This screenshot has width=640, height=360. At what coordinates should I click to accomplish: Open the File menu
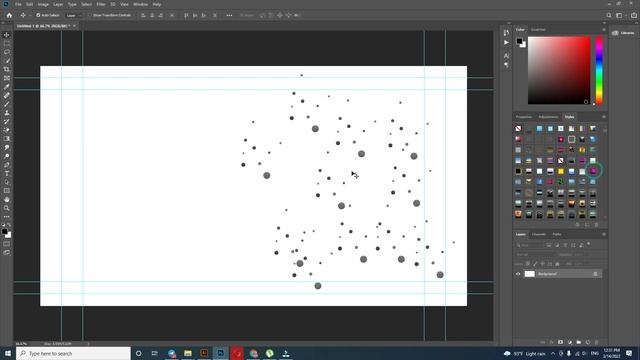pos(18,4)
